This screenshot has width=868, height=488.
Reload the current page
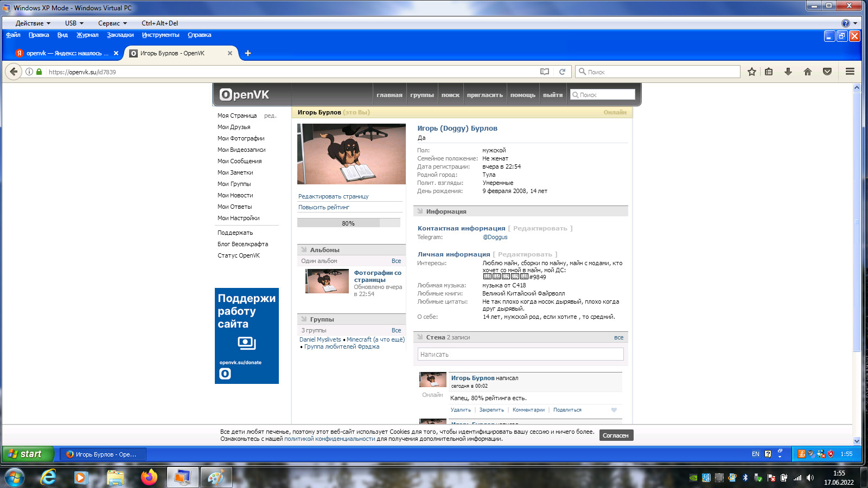(x=563, y=72)
